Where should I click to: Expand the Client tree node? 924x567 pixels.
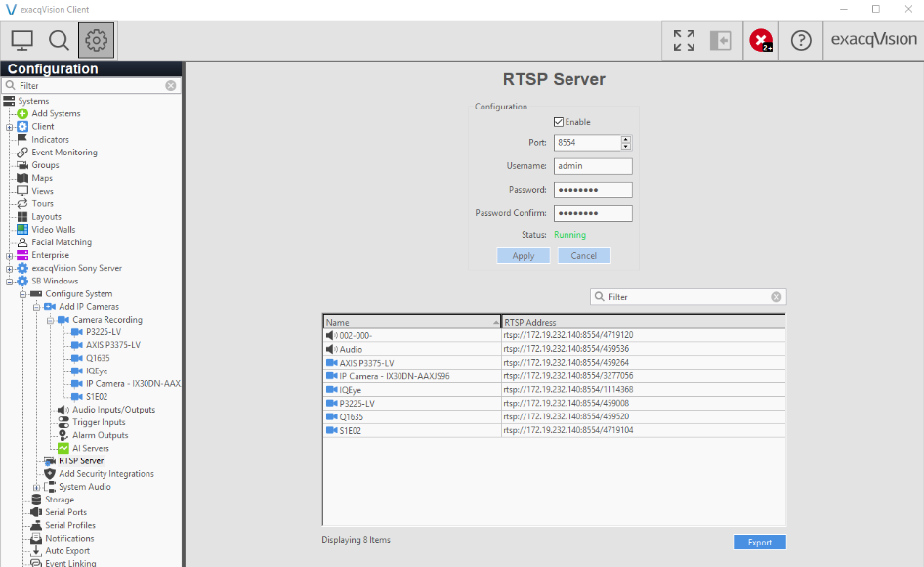point(10,126)
